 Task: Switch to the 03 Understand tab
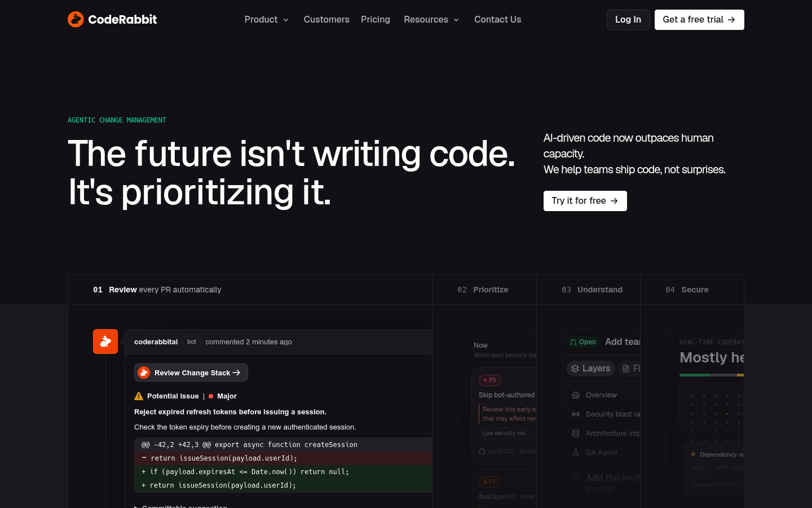pyautogui.click(x=588, y=290)
